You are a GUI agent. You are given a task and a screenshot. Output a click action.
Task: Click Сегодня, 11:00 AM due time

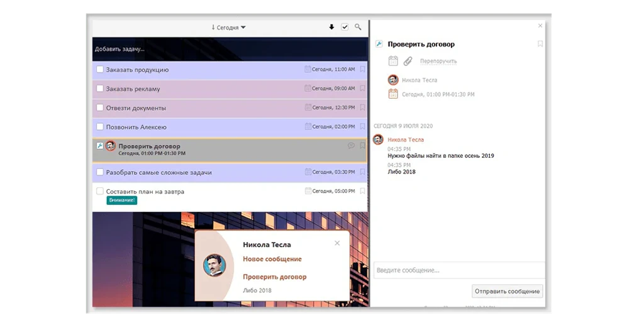(333, 70)
